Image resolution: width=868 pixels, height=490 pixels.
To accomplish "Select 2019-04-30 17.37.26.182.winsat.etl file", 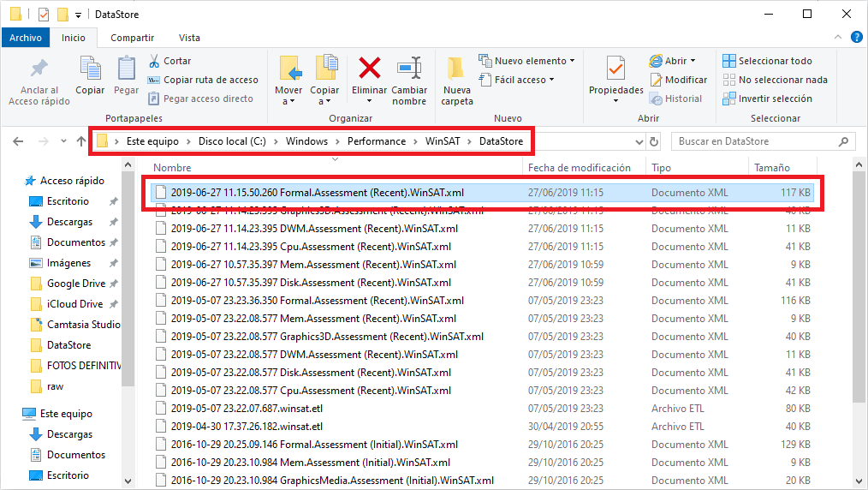I will click(247, 427).
